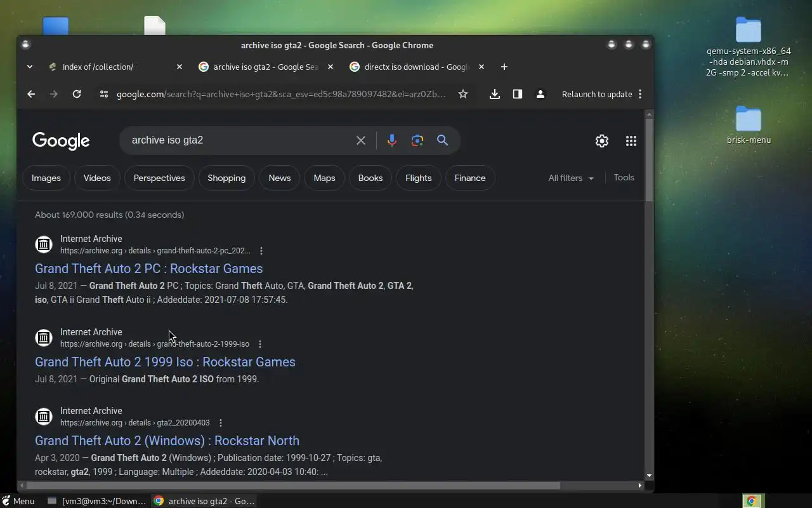Click Relaunch to update button
The width and height of the screenshot is (812, 508).
click(x=597, y=94)
